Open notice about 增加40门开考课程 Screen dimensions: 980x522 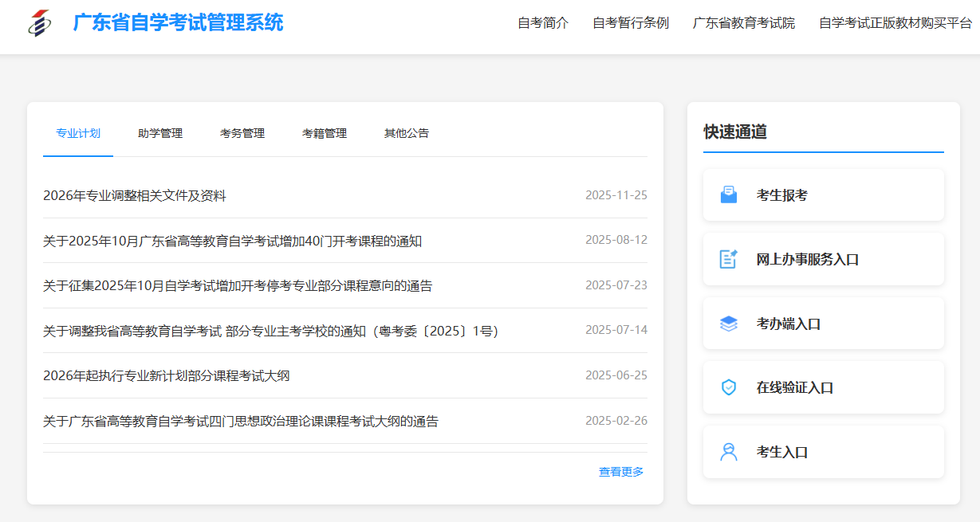pos(232,241)
